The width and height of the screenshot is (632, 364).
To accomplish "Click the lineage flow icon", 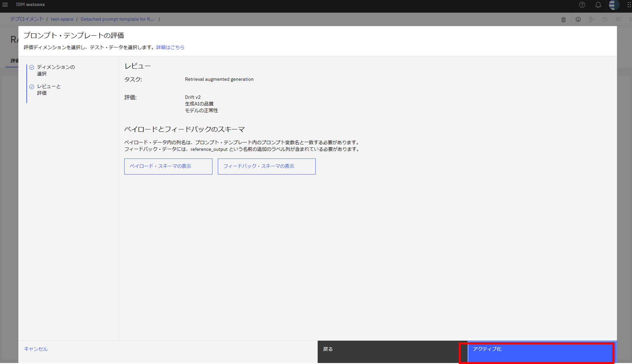I will [x=591, y=19].
